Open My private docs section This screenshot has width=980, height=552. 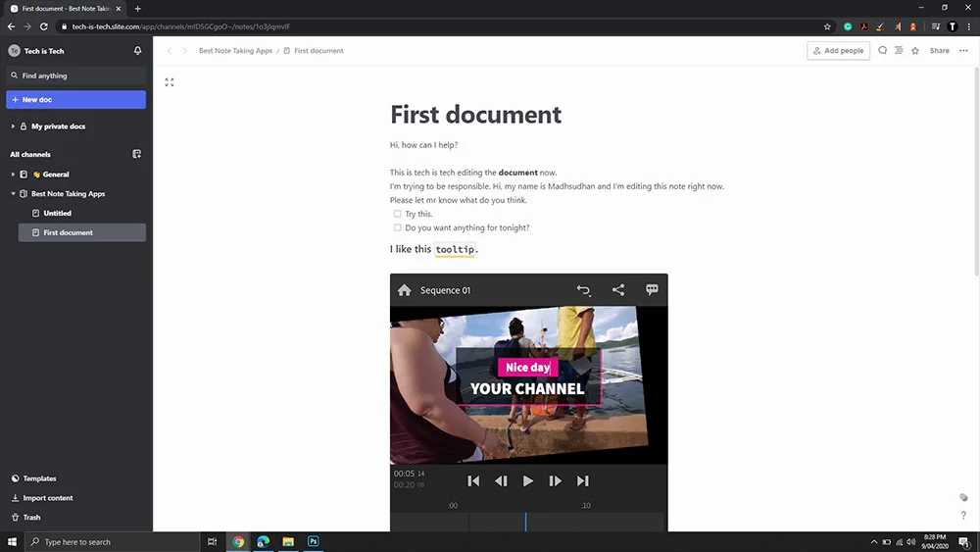pos(58,126)
